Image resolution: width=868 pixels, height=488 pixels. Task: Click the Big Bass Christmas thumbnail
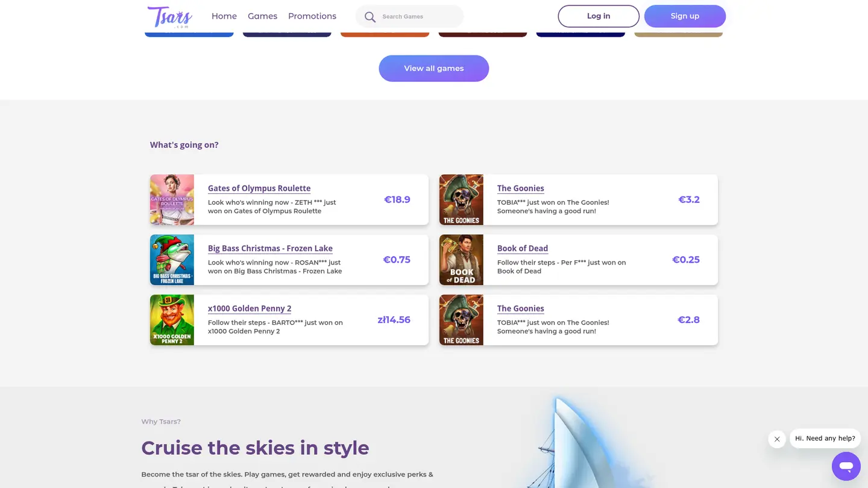(172, 260)
